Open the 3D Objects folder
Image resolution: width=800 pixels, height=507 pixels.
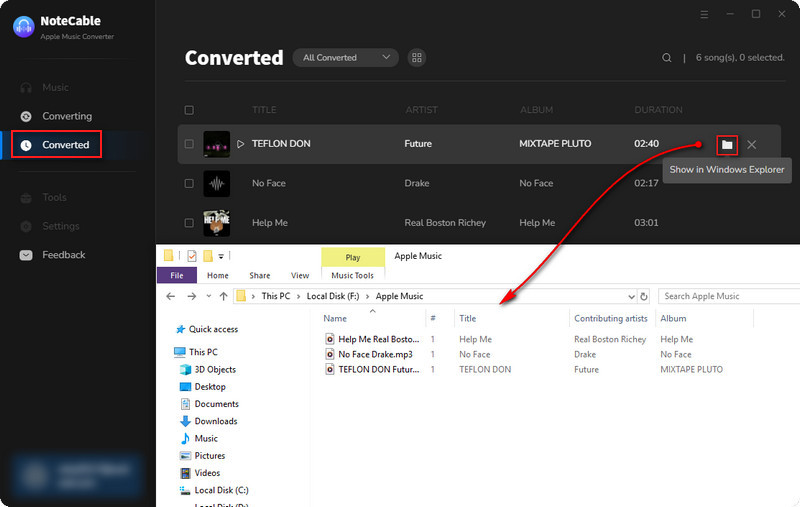point(208,369)
